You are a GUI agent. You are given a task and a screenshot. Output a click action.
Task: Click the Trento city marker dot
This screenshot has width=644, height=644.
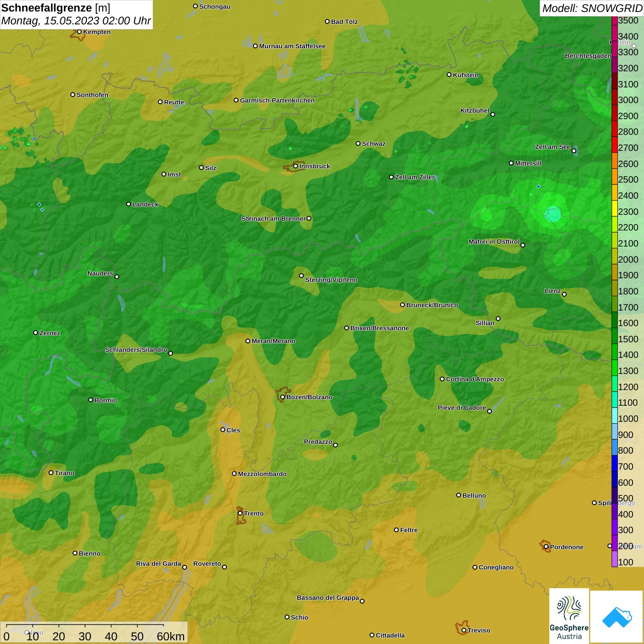tap(240, 513)
